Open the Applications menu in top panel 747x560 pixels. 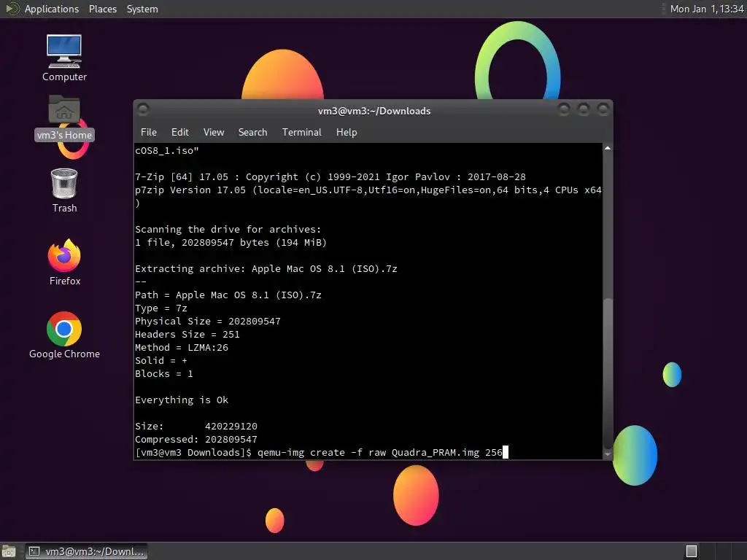(x=52, y=9)
